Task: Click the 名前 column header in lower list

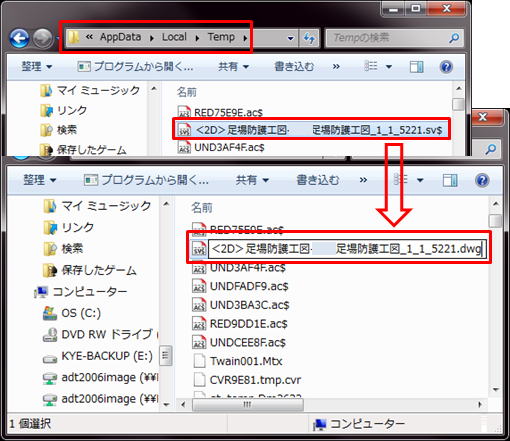Action: (201, 208)
